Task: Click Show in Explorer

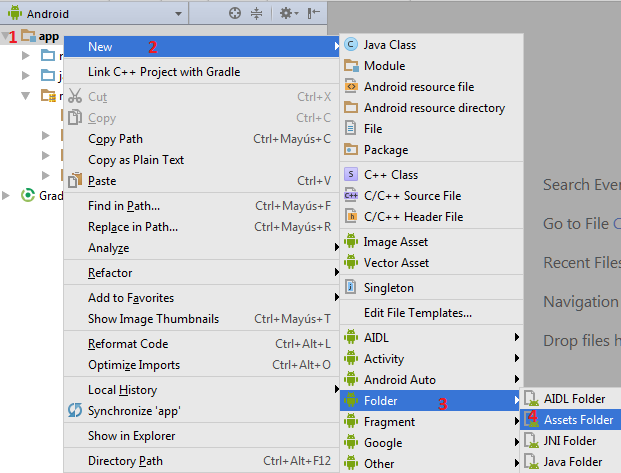Action: click(131, 436)
